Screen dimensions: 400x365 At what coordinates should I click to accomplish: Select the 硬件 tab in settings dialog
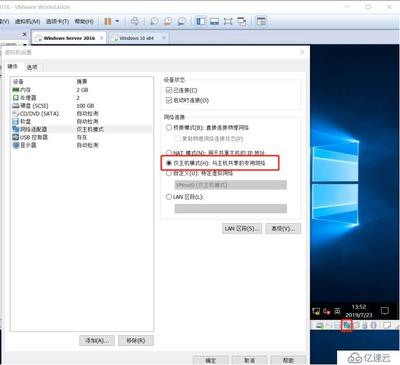[13, 66]
